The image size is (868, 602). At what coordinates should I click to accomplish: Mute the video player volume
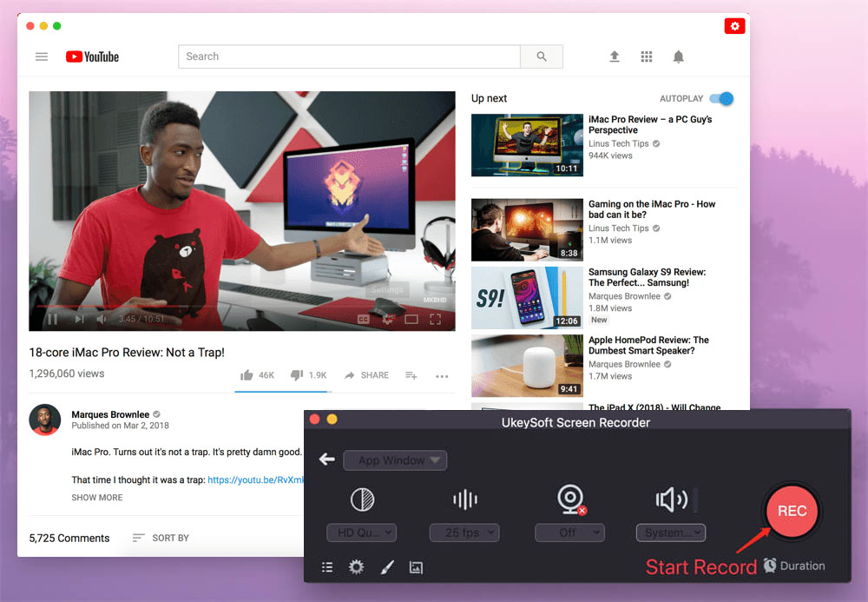tap(102, 319)
